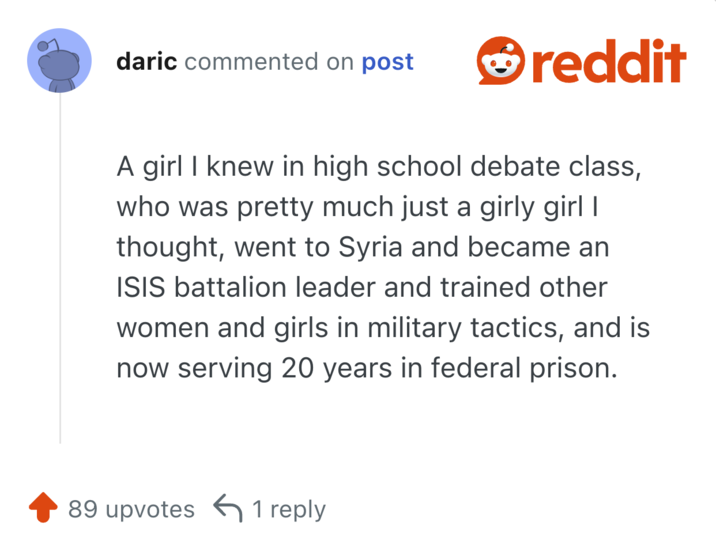The height and width of the screenshot is (537, 716).
Task: Click the orange upvote arrow
Action: tap(42, 509)
